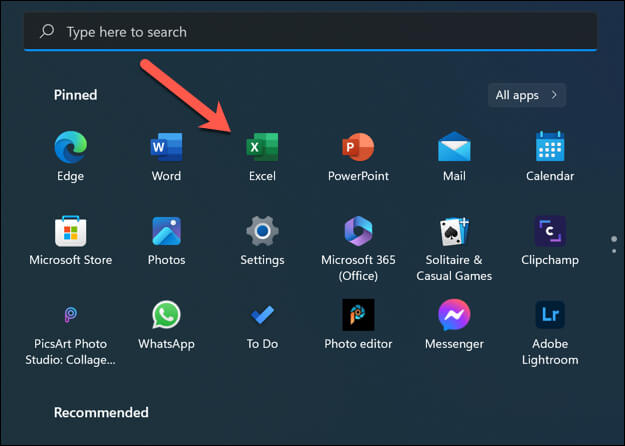625x446 pixels.
Task: Open the Calendar app icon
Action: [550, 146]
